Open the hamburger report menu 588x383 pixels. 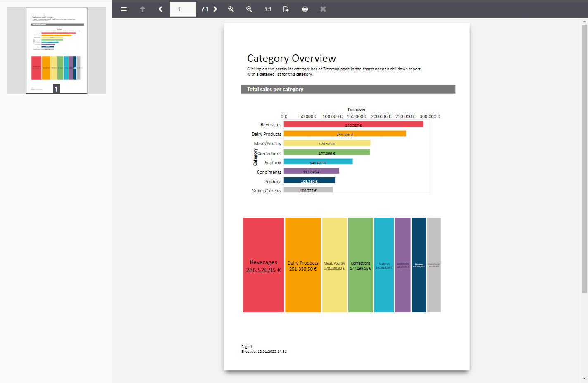point(124,9)
